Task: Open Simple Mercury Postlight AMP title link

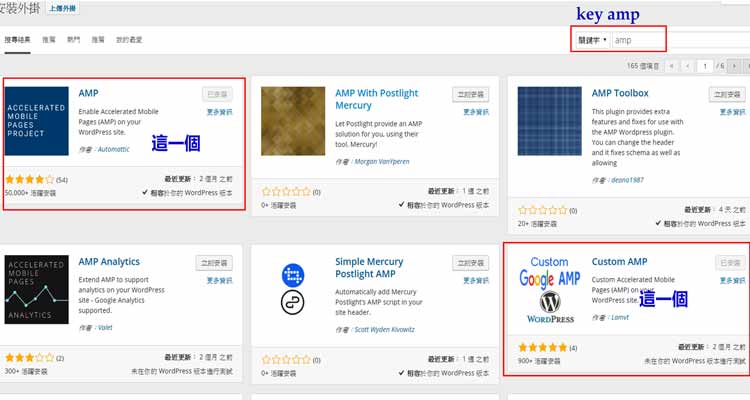Action: pos(369,268)
